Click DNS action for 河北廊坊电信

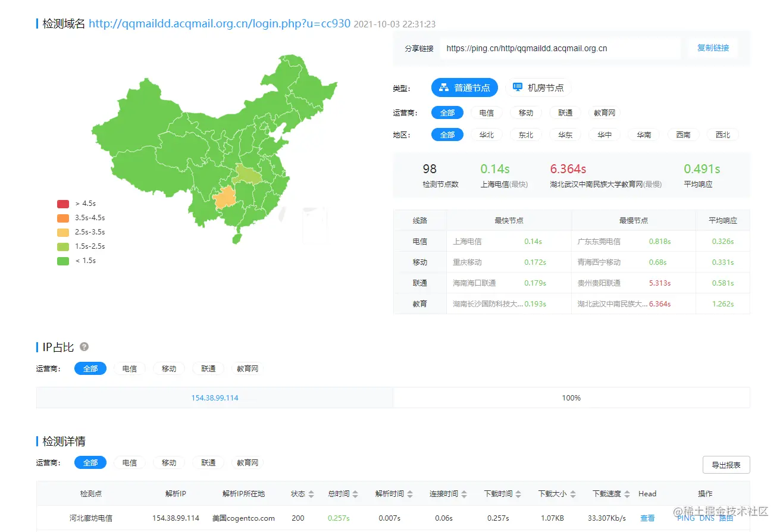pos(707,518)
